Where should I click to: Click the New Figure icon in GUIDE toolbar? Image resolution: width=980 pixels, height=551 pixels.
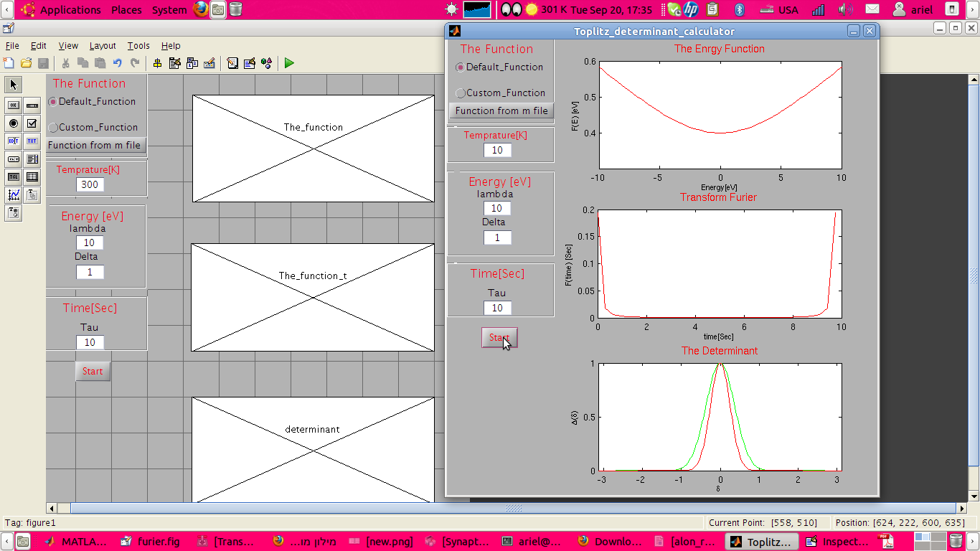(x=9, y=63)
